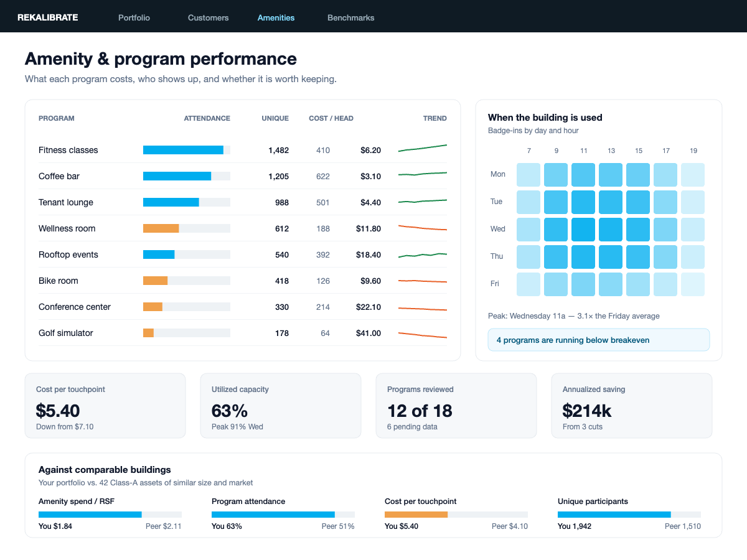The width and height of the screenshot is (747, 560).
Task: Click the Program attendance benchmark bar
Action: click(x=283, y=515)
